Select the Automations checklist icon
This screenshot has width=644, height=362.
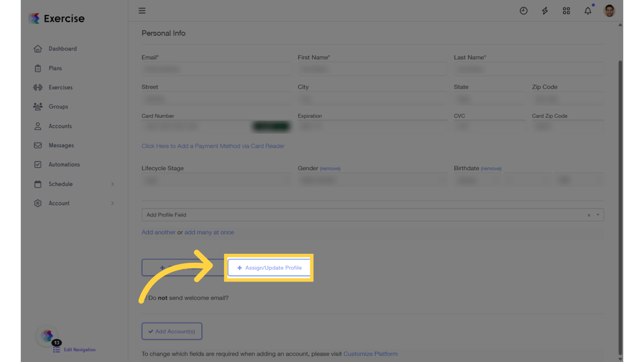click(38, 164)
